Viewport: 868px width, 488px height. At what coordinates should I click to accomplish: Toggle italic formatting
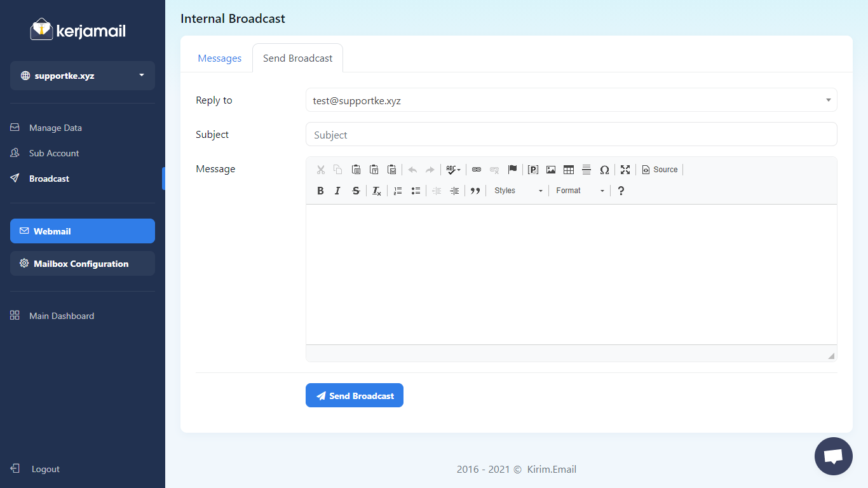click(338, 191)
